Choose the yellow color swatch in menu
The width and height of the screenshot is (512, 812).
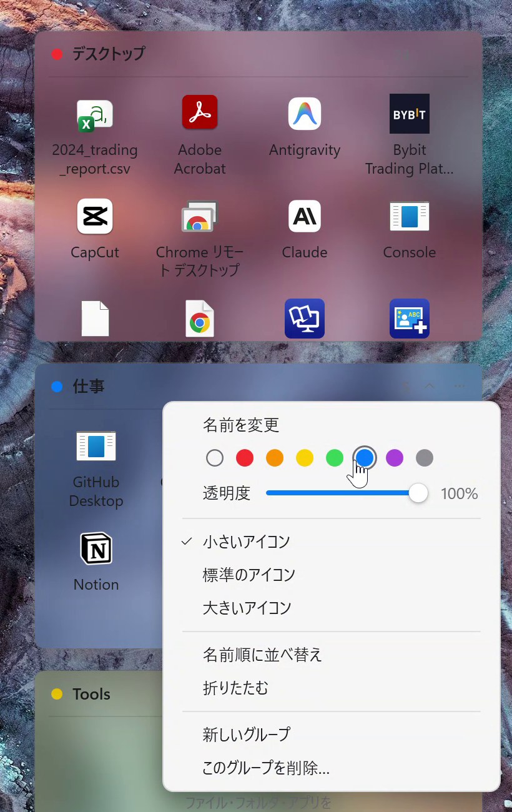pos(305,458)
